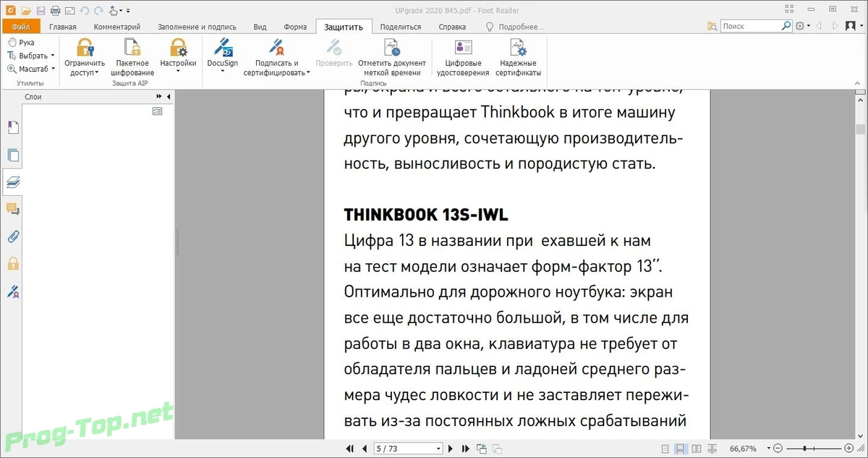Click Отметить документ меткой времени
The height and width of the screenshot is (458, 868).
tap(392, 58)
